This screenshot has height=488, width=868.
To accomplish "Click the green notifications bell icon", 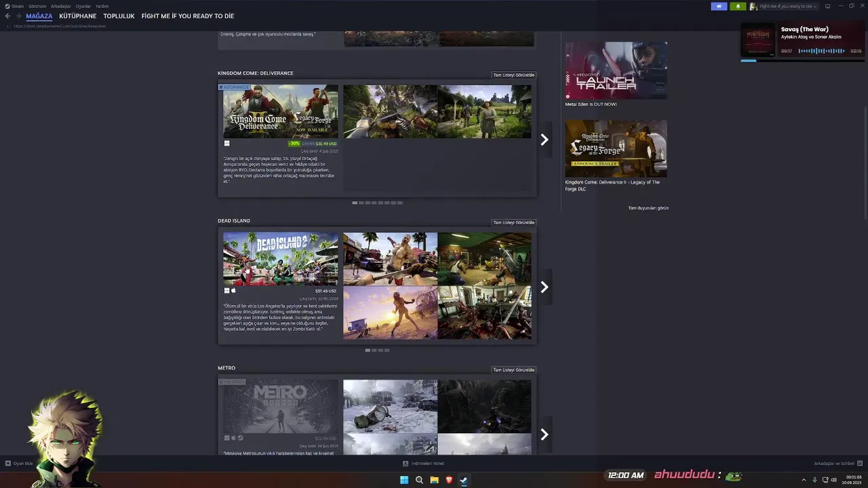I will 738,6.
